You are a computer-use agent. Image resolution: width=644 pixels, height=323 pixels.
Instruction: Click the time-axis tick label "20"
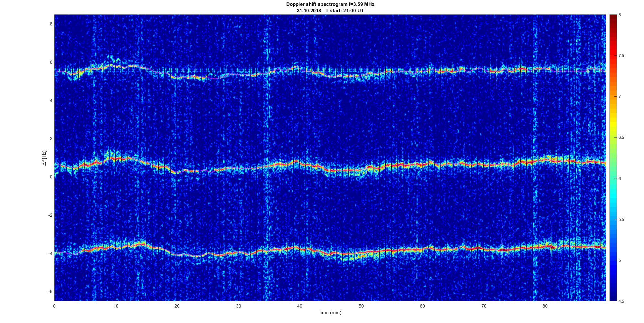(177, 306)
